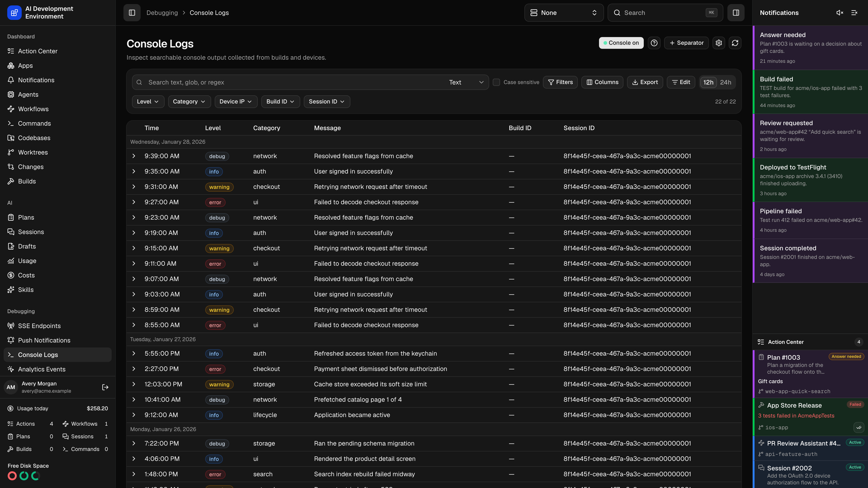Open Costs in the sidebar
868x488 pixels.
pos(58,275)
